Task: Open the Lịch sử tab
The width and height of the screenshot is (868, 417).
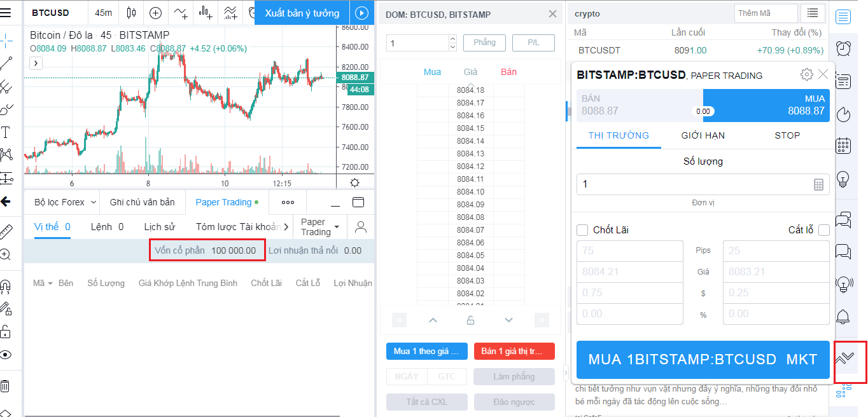Action: click(x=159, y=227)
